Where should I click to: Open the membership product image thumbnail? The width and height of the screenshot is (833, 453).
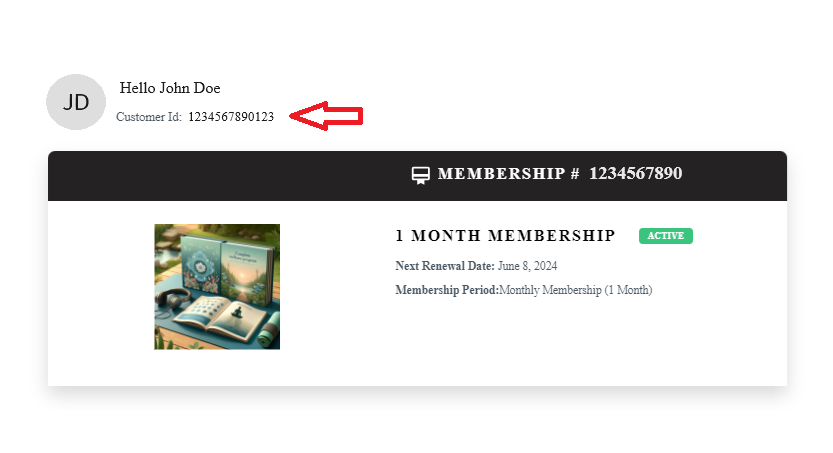(217, 286)
